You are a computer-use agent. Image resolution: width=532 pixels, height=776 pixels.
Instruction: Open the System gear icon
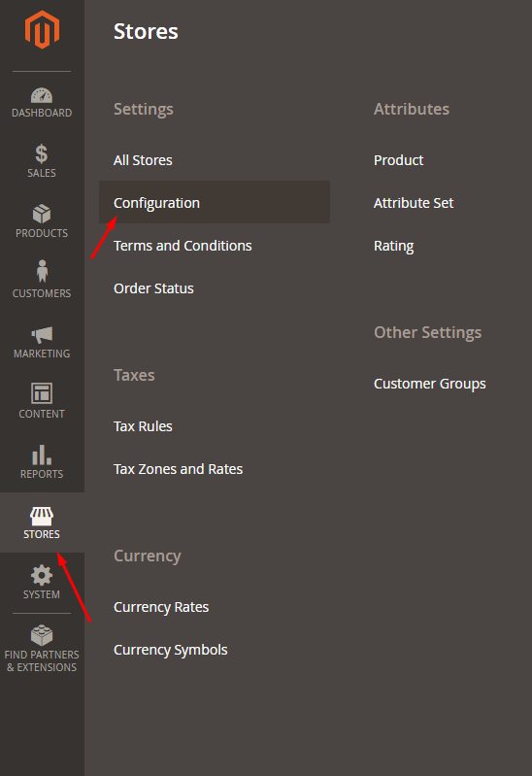point(42,575)
